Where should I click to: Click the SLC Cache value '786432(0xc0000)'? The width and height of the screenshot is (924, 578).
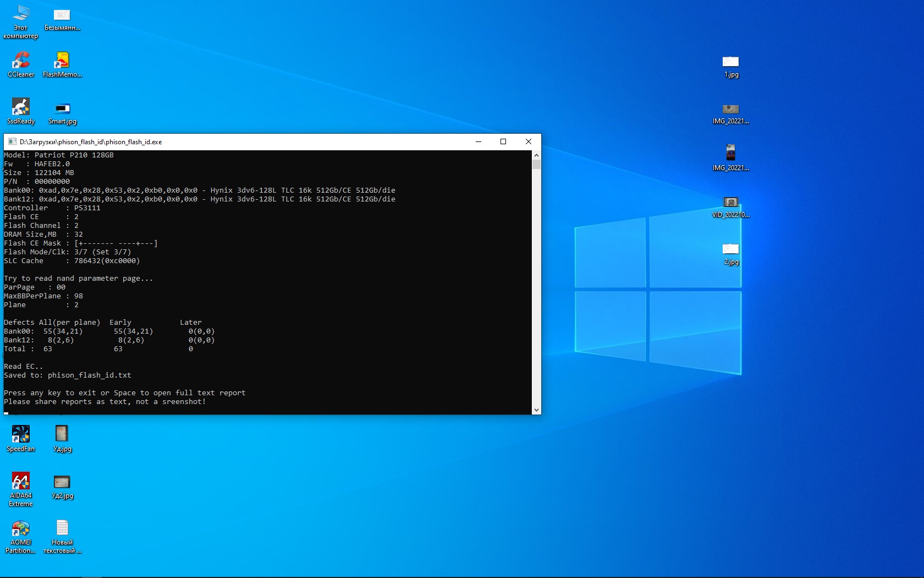point(107,261)
